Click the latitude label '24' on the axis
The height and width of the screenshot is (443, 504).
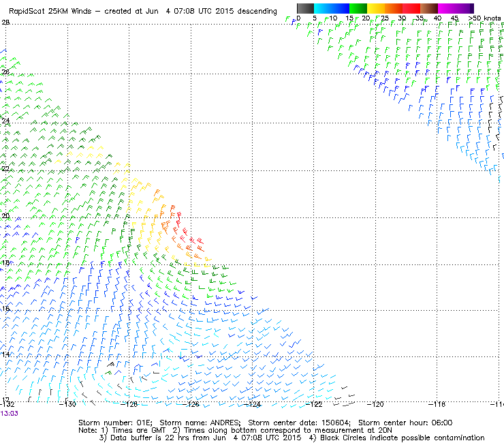click(x=5, y=121)
